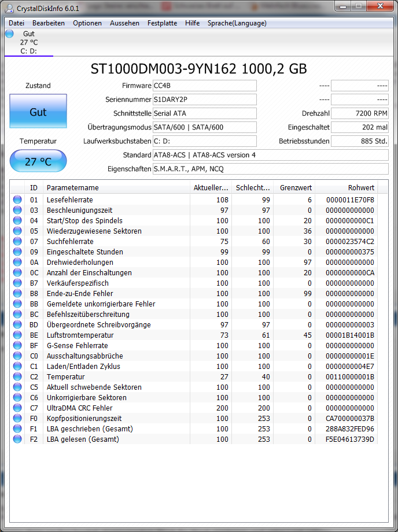This screenshot has height=532, width=398.
Task: Open the Optionen menu
Action: (x=87, y=23)
